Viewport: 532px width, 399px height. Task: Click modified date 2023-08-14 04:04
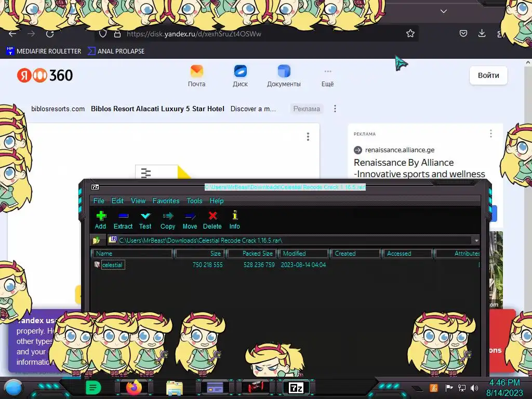point(303,264)
